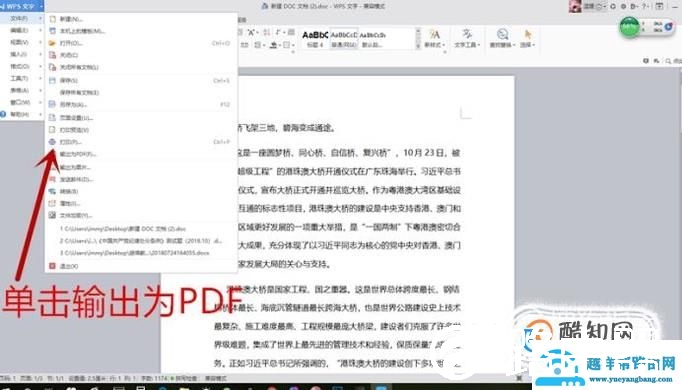Expand the style gallery scroll arrows
Viewport: 682px width, 390px height.
[418, 39]
